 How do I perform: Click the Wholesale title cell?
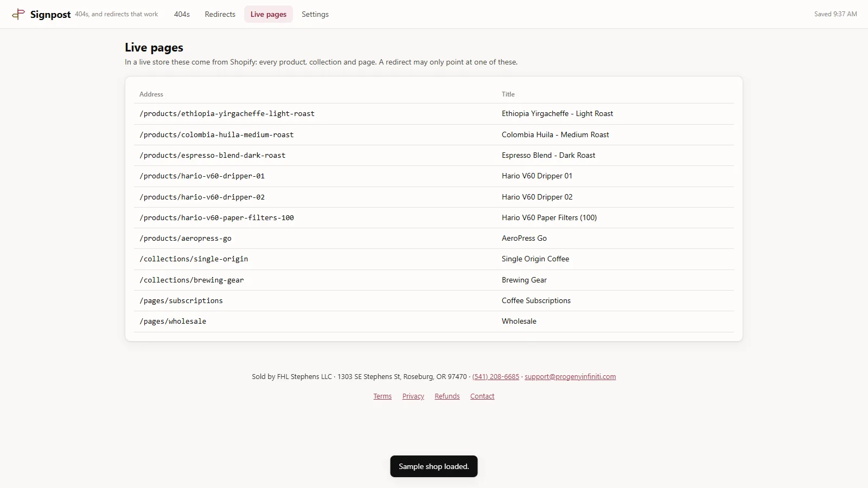(x=519, y=322)
